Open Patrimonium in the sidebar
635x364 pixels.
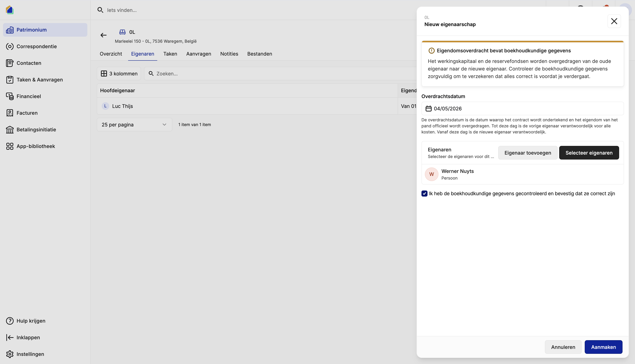click(45, 30)
